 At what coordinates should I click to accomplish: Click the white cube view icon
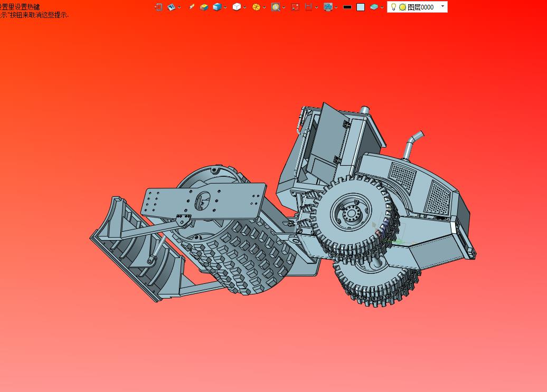(x=237, y=7)
